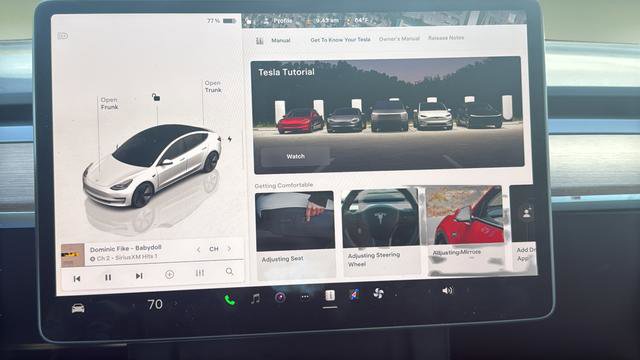Open the Adjusting Seat video
640x360 pixels.
295,235
